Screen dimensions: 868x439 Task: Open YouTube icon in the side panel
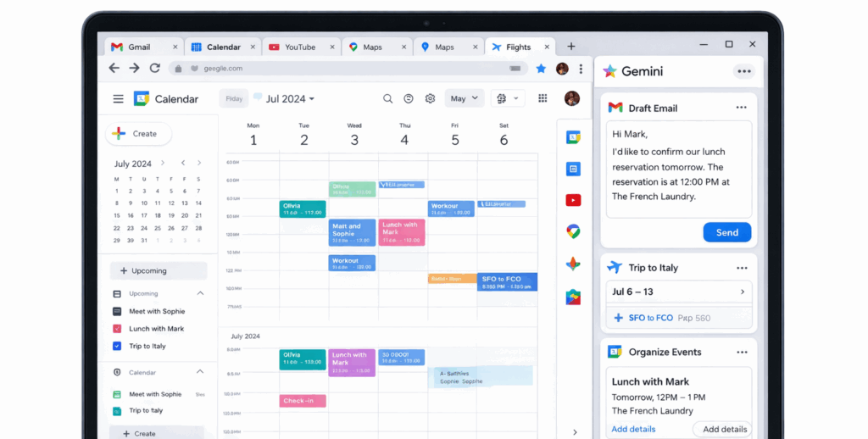pyautogui.click(x=573, y=200)
